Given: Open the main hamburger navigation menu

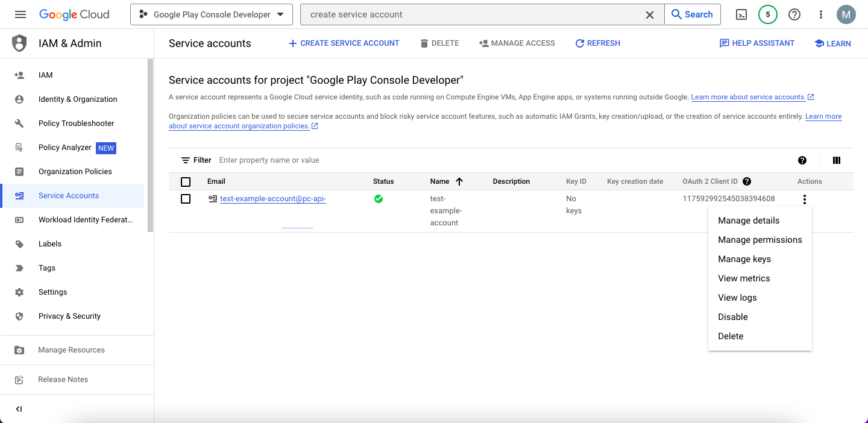Looking at the screenshot, I should (x=20, y=14).
